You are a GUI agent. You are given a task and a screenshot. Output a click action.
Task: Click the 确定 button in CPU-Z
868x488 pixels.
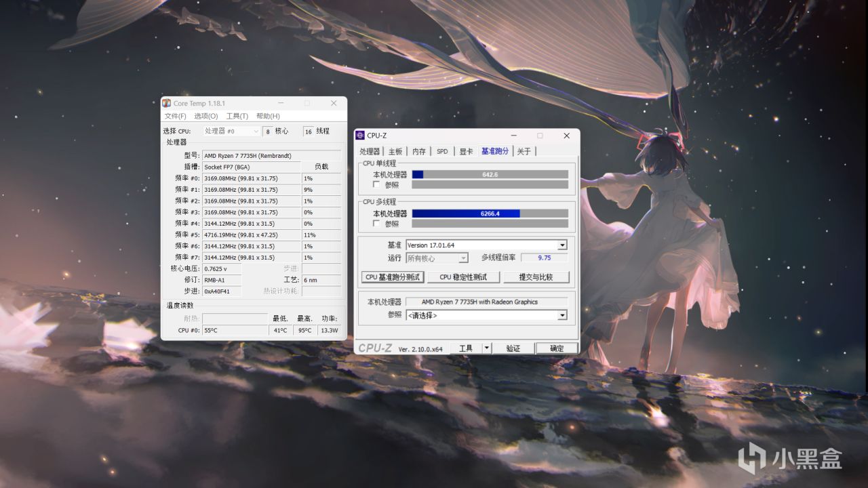pyautogui.click(x=557, y=348)
